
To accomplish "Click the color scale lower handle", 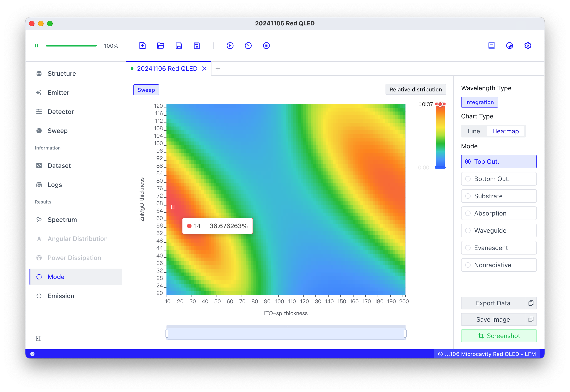I will coord(440,167).
